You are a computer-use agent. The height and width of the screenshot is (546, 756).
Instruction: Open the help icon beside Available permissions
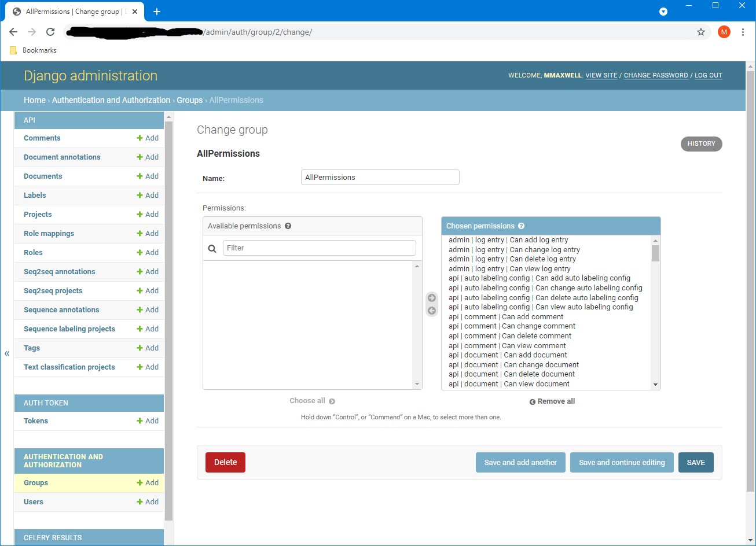click(288, 226)
